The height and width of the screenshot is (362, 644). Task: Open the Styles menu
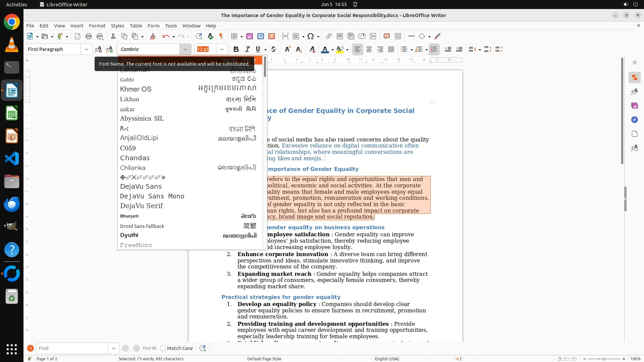click(117, 26)
